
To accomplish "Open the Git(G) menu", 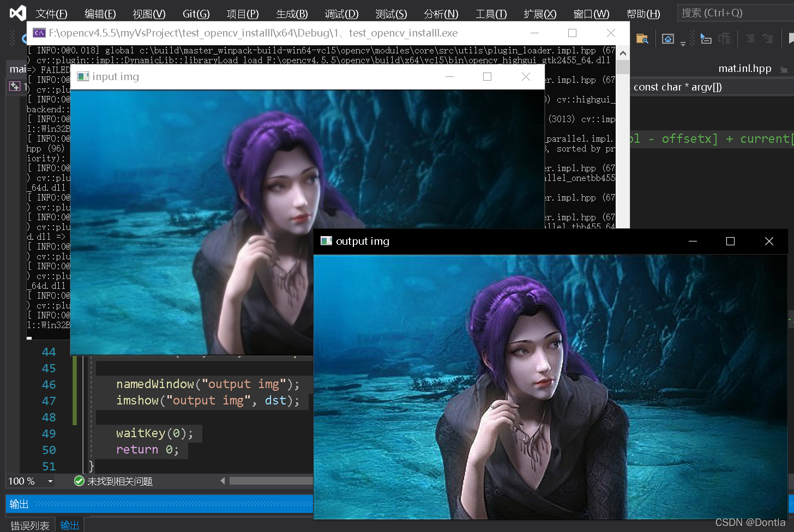I will tap(196, 14).
